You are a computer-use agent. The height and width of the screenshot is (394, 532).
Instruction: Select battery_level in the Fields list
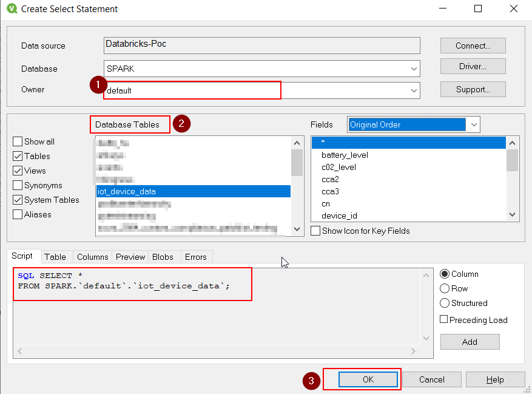[345, 155]
